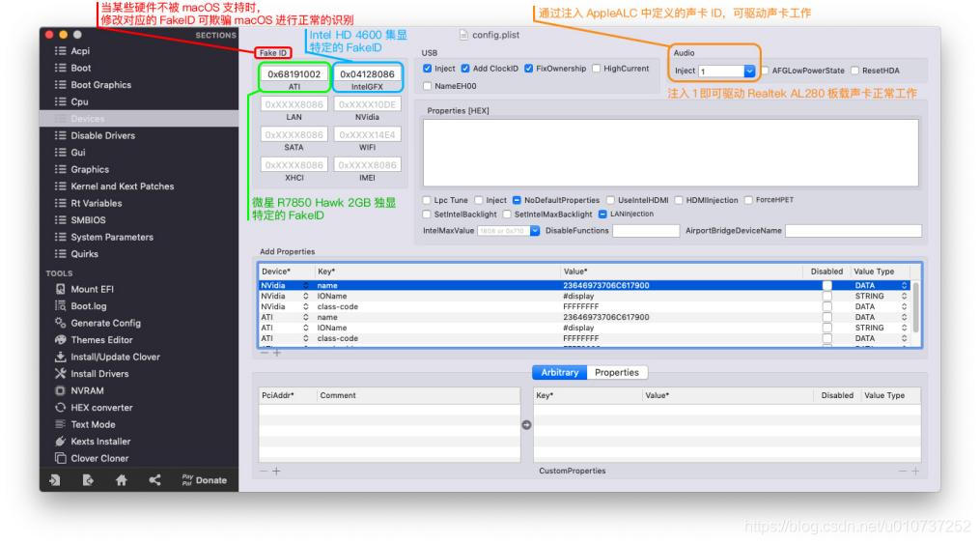Change value type of NVidia class-code row
Viewport: 980px width, 544px height.
click(x=904, y=306)
